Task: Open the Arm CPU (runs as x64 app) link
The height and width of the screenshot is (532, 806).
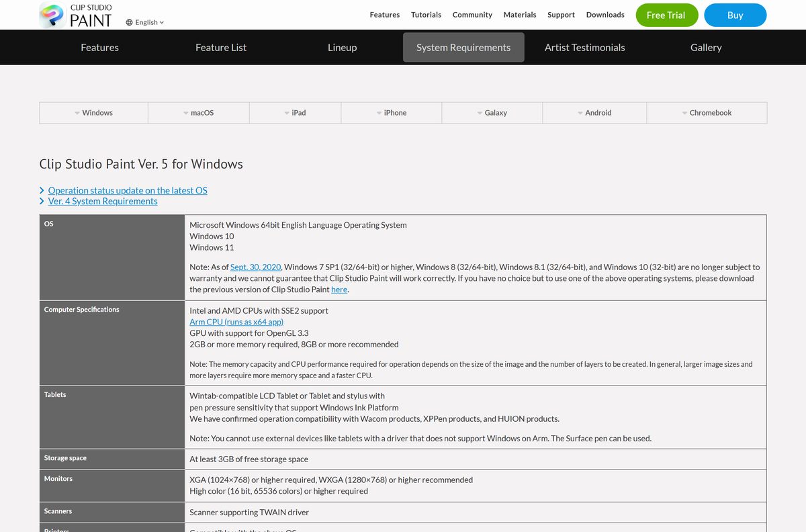Action: tap(236, 322)
